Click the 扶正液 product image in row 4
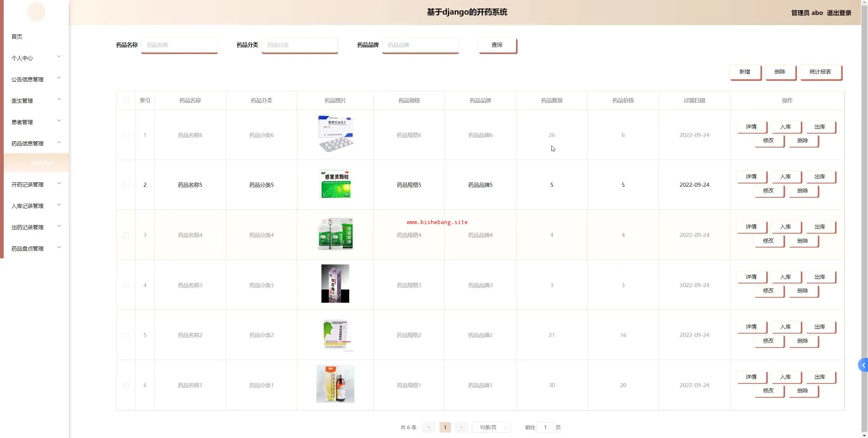 pos(335,283)
